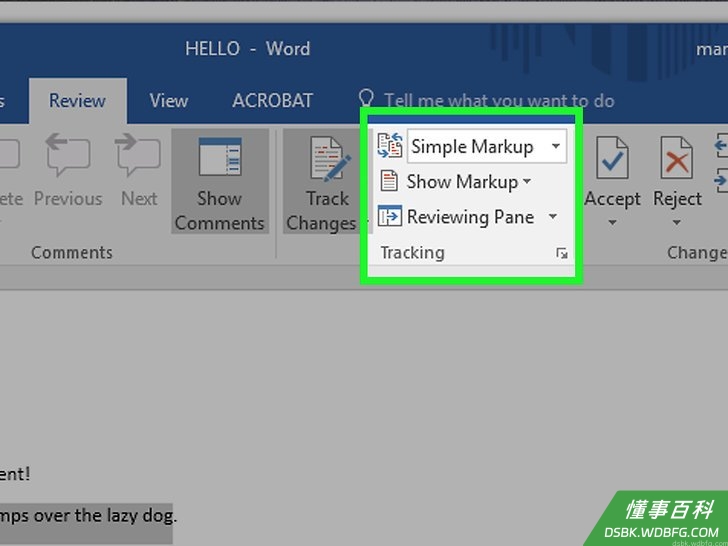Open the Review ribbon tab
728x546 pixels.
pos(78,101)
